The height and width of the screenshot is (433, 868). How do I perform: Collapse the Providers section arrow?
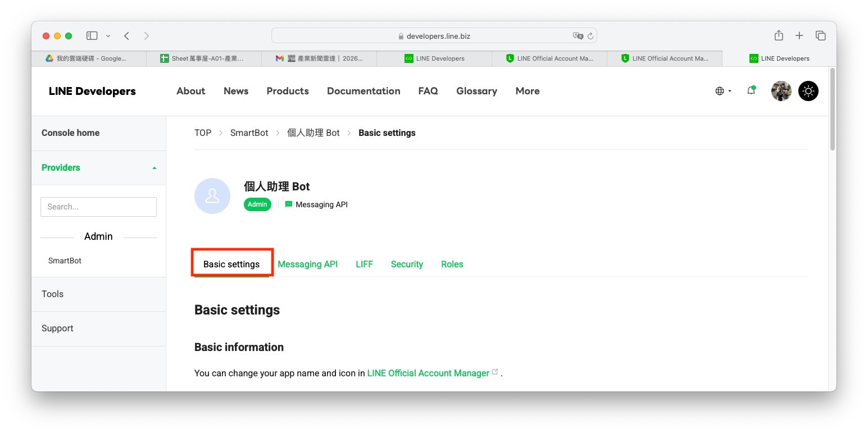[x=154, y=168]
